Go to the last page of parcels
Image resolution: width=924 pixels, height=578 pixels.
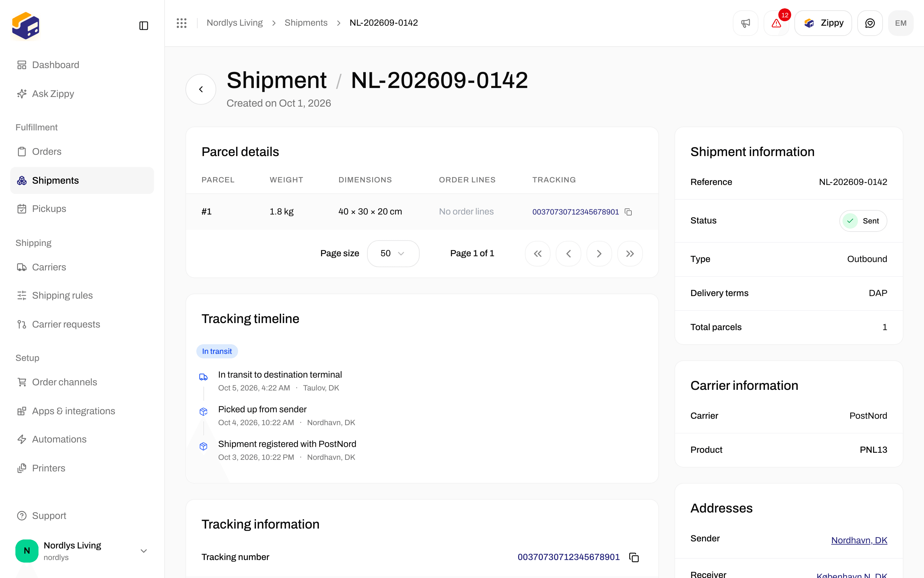click(x=630, y=253)
